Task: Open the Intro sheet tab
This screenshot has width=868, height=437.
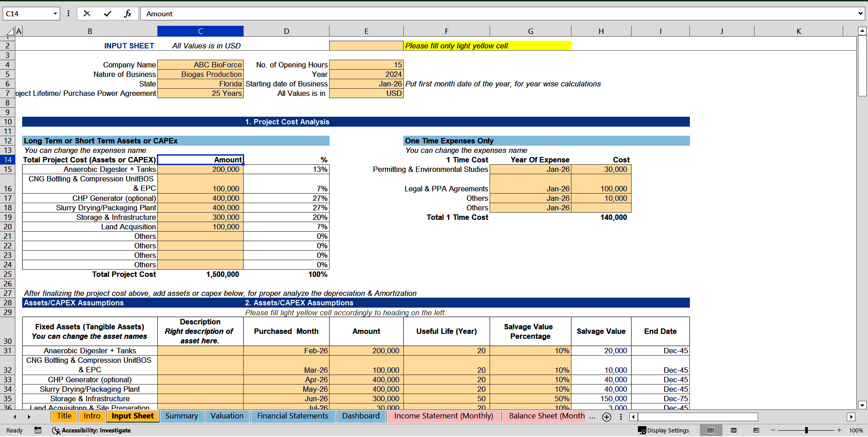Action: click(92, 416)
